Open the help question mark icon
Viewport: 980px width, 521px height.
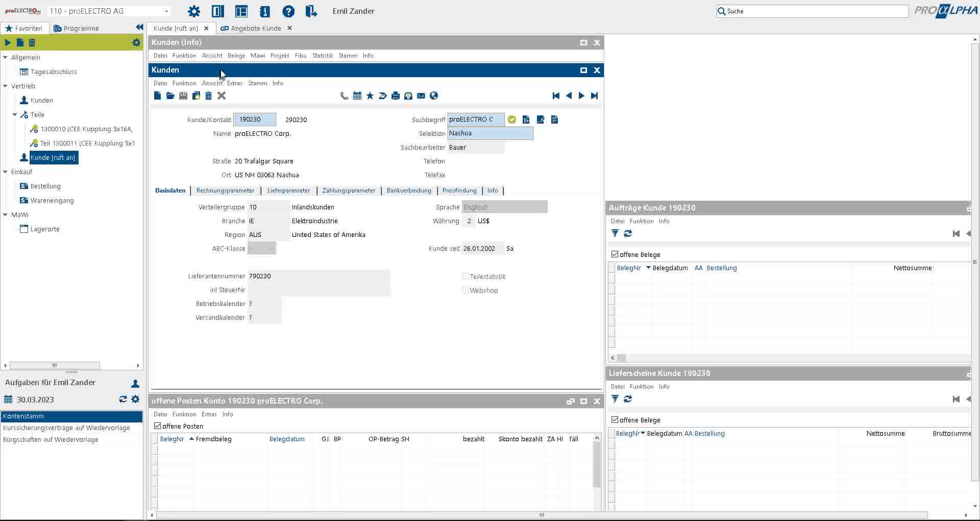coord(288,11)
